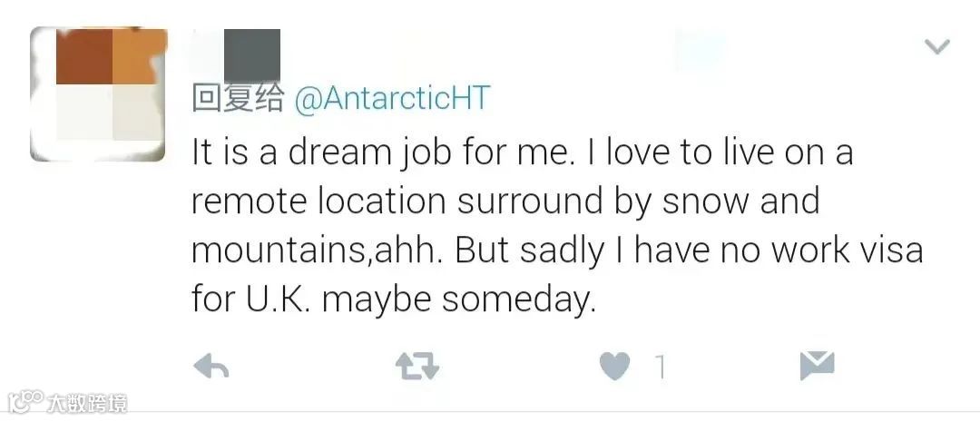
Task: Click the 回复给 reply-to label
Action: click(238, 99)
